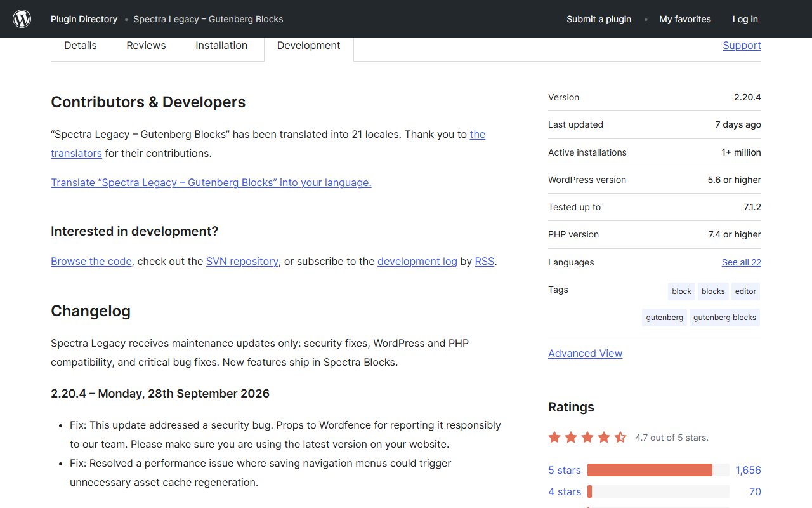The height and width of the screenshot is (508, 812).
Task: Click Submit a plugin
Action: [599, 19]
